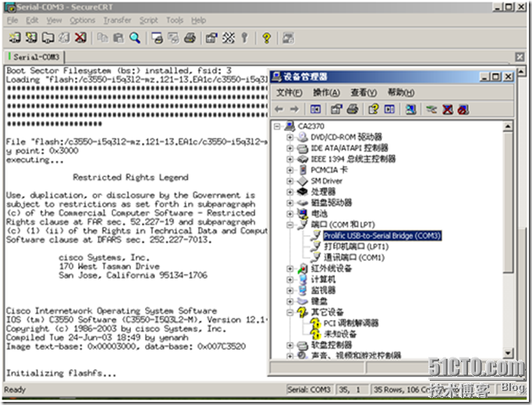Open 操作(A) menu in Device Manager
Screen dimensions: 532x405
click(x=326, y=92)
